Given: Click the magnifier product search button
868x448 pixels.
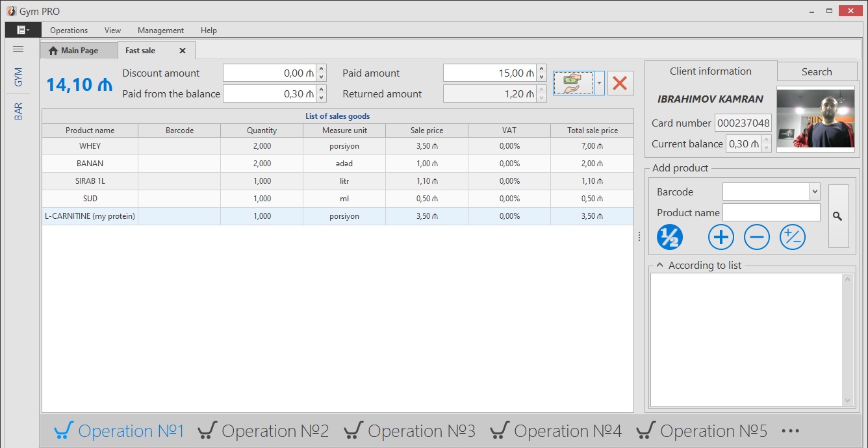Looking at the screenshot, I should pos(837,216).
